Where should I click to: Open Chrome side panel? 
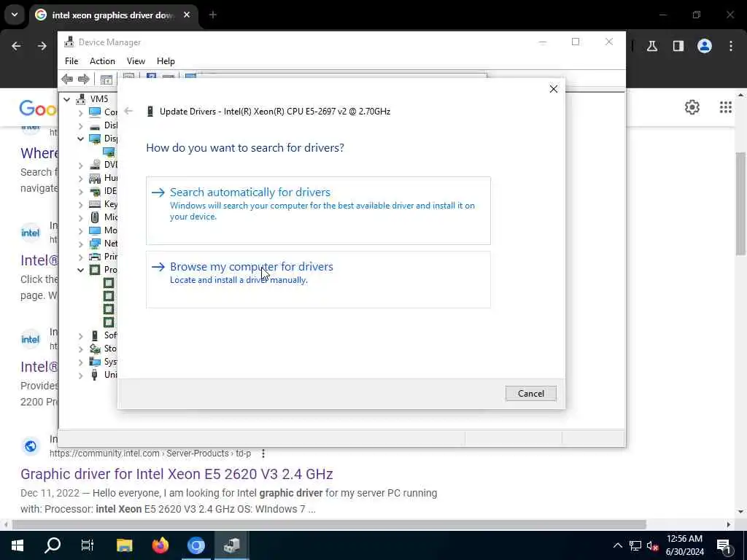pyautogui.click(x=678, y=46)
